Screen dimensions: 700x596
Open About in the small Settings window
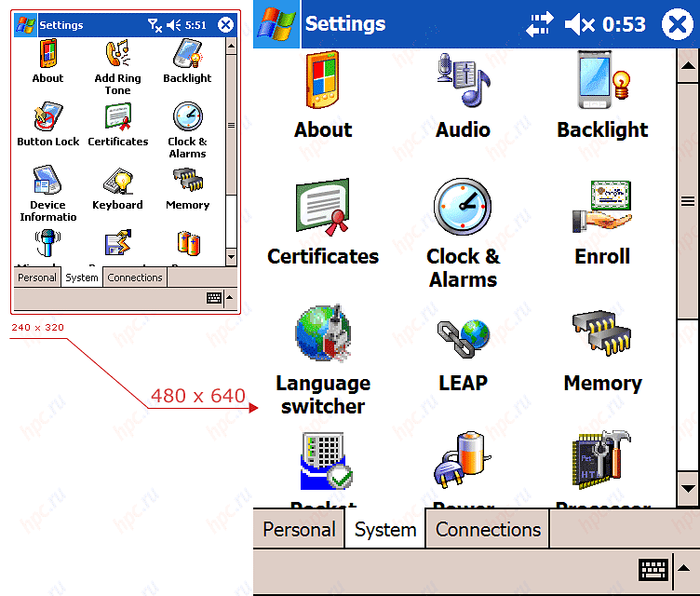click(x=47, y=61)
